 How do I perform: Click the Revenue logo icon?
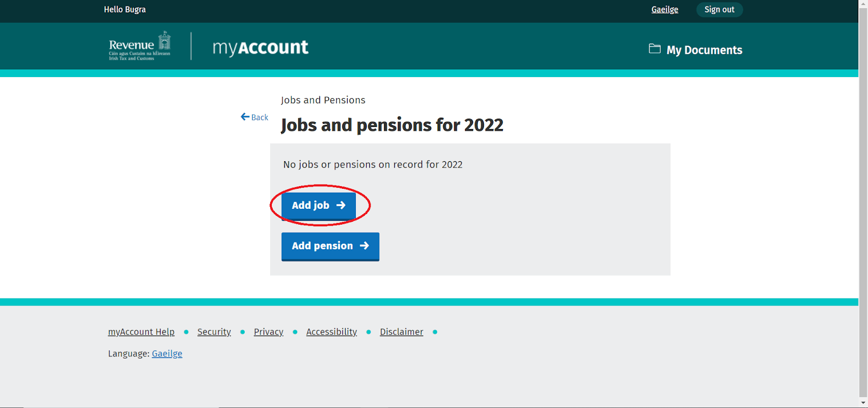(x=140, y=46)
